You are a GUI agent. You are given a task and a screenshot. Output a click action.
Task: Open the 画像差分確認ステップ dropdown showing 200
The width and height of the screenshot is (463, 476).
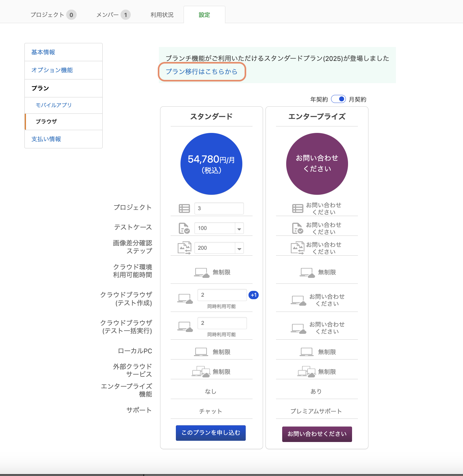[219, 248]
